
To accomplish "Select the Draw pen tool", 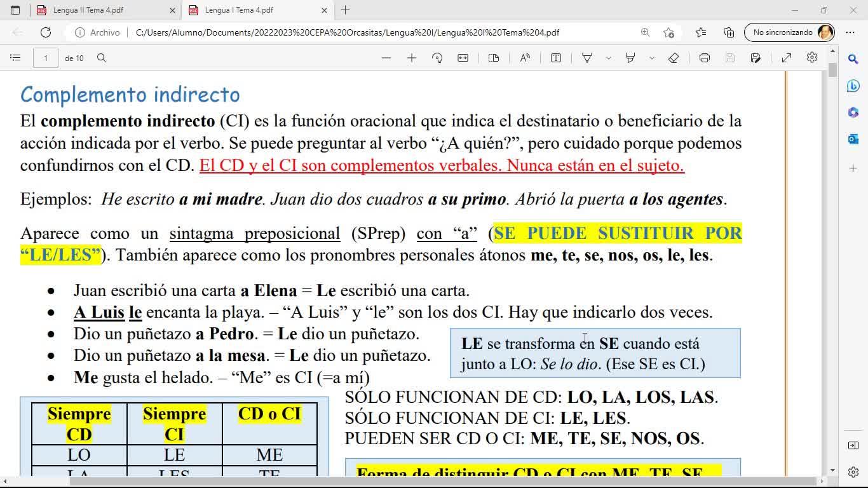I will pyautogui.click(x=587, y=58).
